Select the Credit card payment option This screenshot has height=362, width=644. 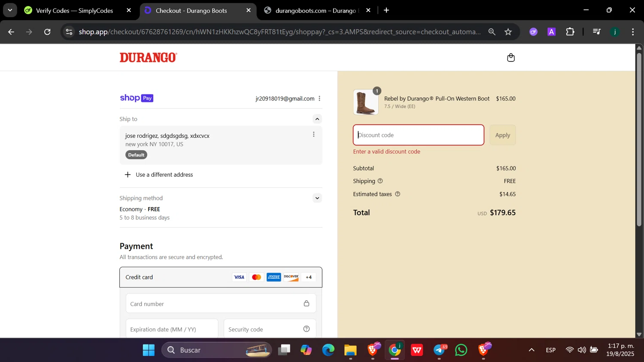[221, 277]
